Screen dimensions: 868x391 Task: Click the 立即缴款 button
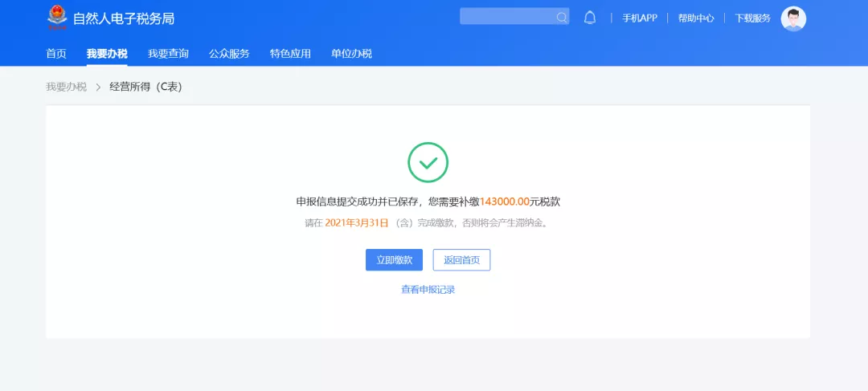click(394, 260)
